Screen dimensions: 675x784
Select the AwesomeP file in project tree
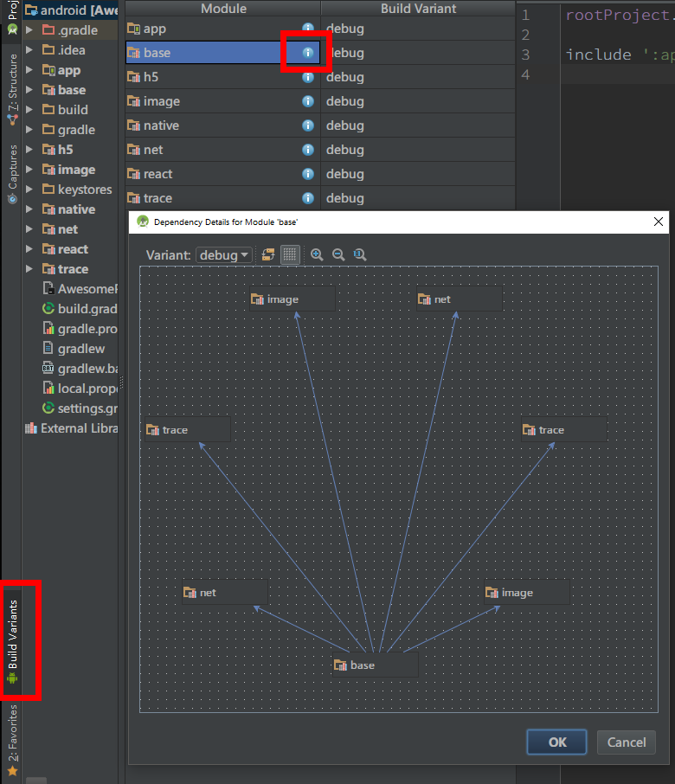click(80, 289)
